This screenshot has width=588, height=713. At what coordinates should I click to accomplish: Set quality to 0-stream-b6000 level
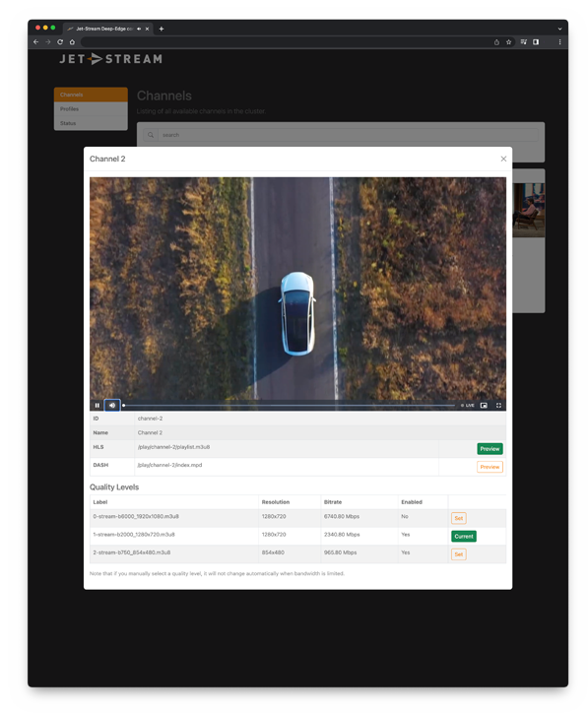(458, 518)
